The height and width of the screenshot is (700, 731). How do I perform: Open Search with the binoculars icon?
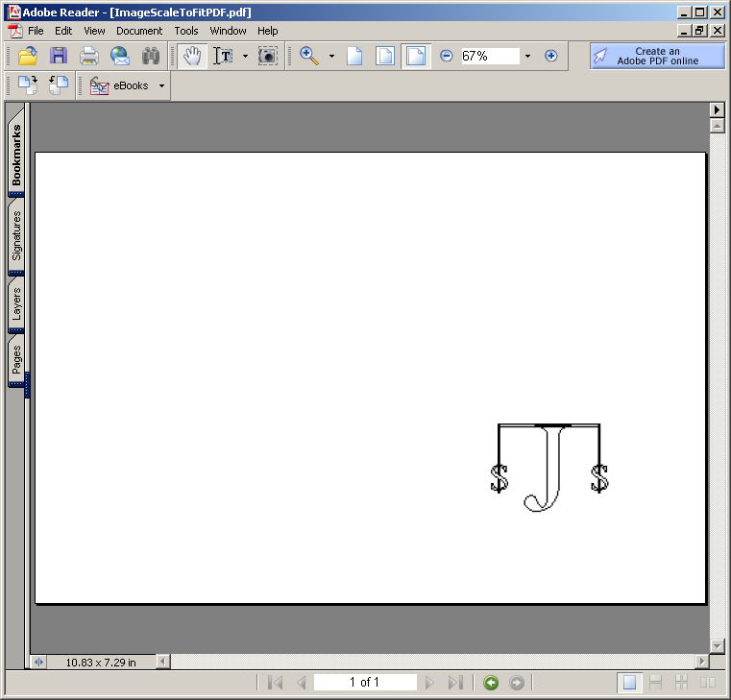pyautogui.click(x=151, y=56)
